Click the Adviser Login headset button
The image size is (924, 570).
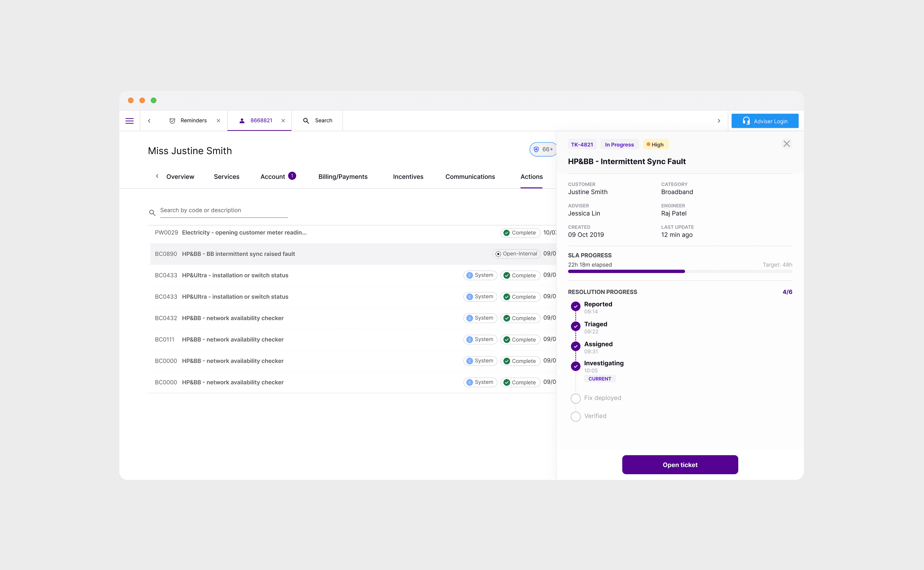(765, 121)
